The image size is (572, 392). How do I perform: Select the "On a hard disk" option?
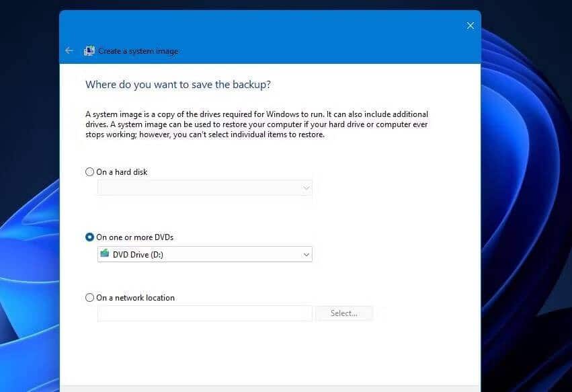[x=89, y=172]
